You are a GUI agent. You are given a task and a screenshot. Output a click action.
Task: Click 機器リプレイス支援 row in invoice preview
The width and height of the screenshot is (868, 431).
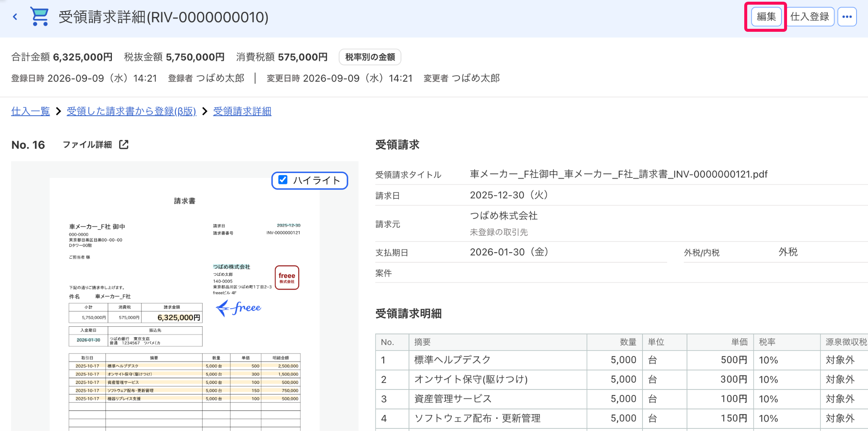[184, 399]
